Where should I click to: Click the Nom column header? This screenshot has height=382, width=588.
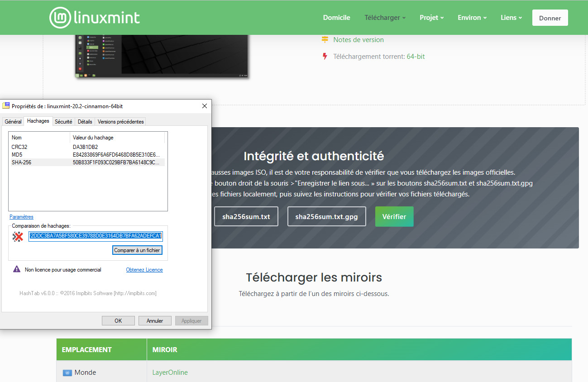point(39,137)
